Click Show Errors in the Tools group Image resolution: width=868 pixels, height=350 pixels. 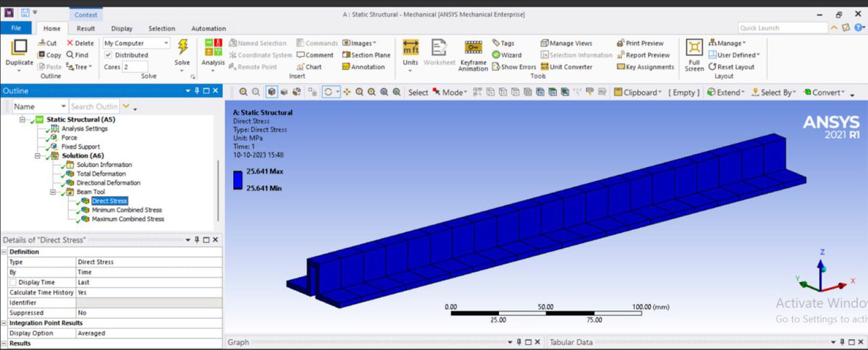pos(514,67)
